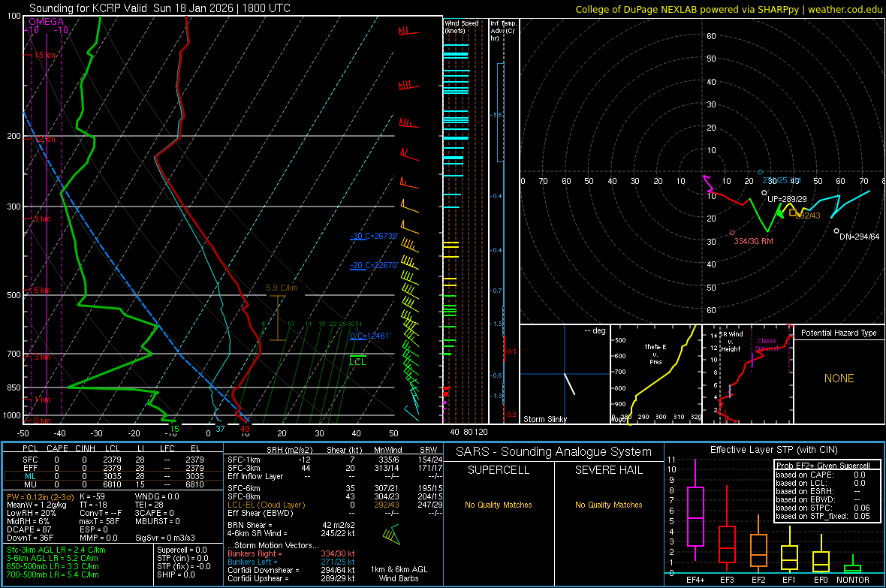Click the 1km & 6km wind barb graphic

[x=391, y=534]
